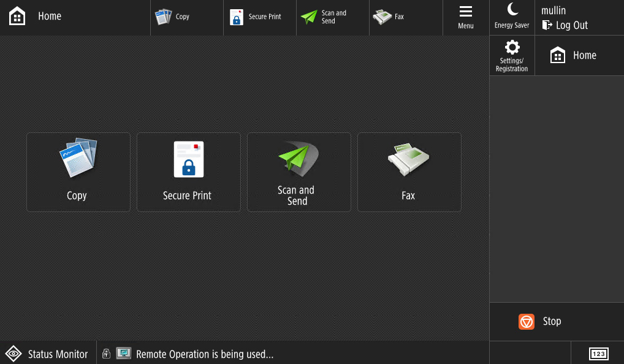Open the large Scan and Send tile
Image resolution: width=624 pixels, height=364 pixels.
click(x=299, y=172)
